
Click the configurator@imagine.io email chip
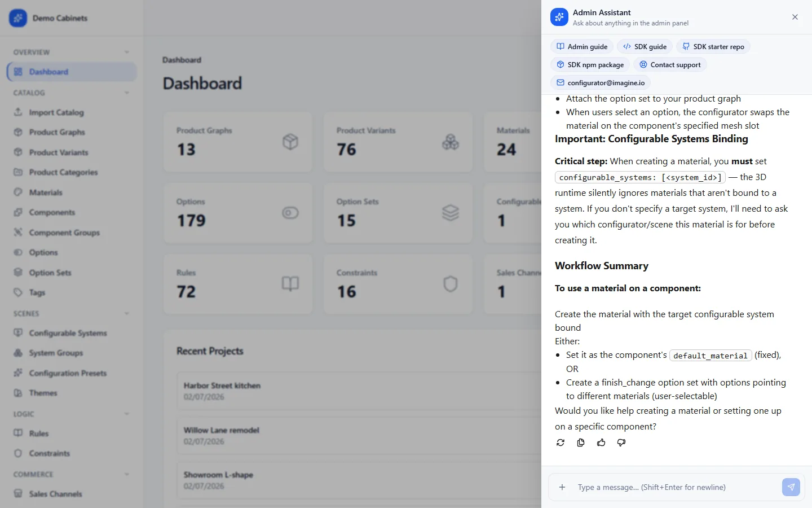coord(601,83)
